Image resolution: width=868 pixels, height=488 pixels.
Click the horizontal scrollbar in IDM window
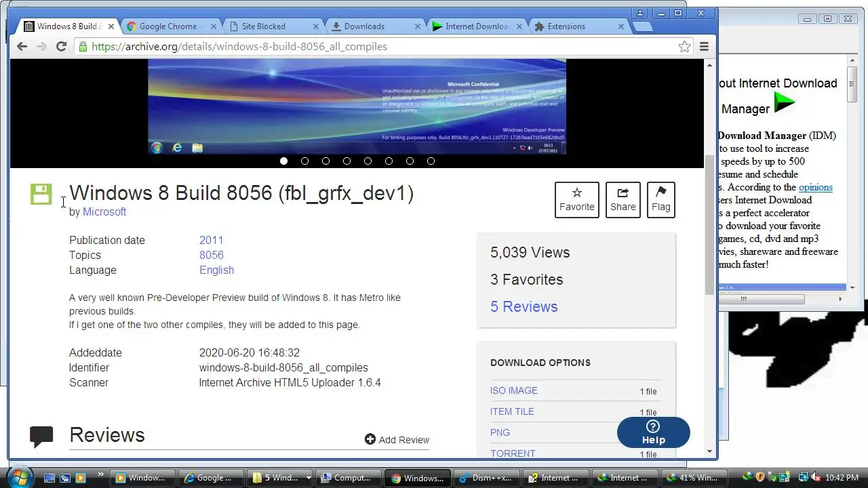[x=762, y=299]
